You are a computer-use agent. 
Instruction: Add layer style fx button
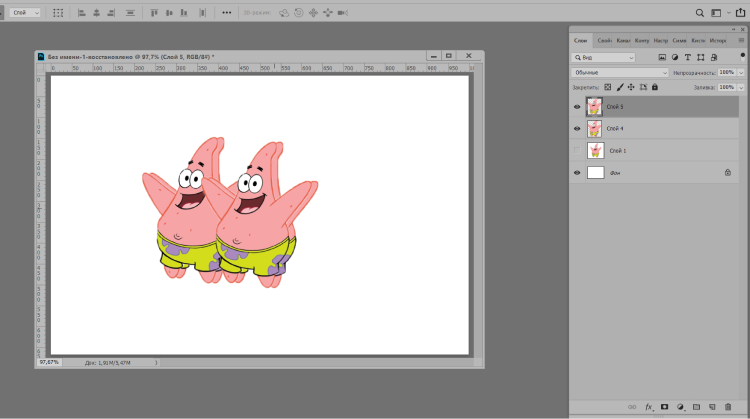pyautogui.click(x=649, y=407)
